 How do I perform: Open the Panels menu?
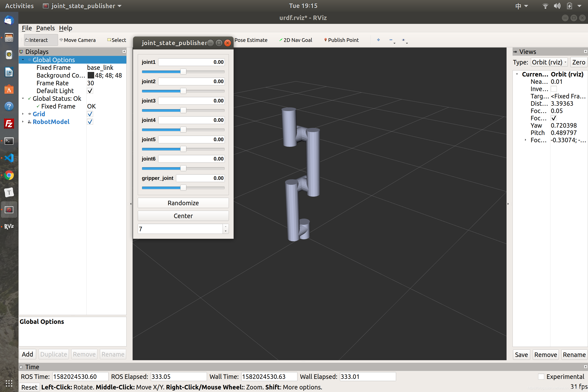[45, 28]
